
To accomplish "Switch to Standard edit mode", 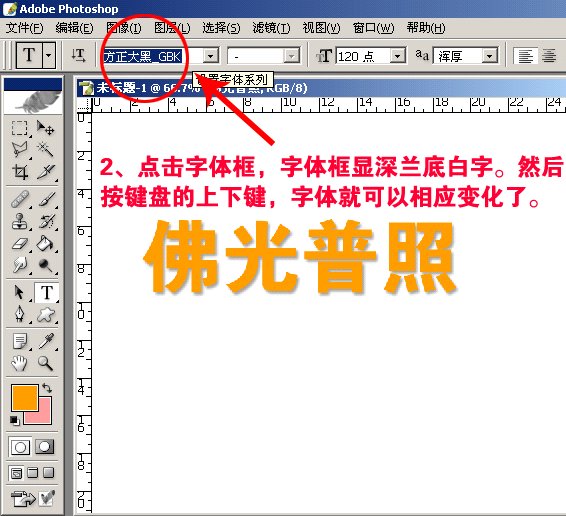I will click(20, 447).
